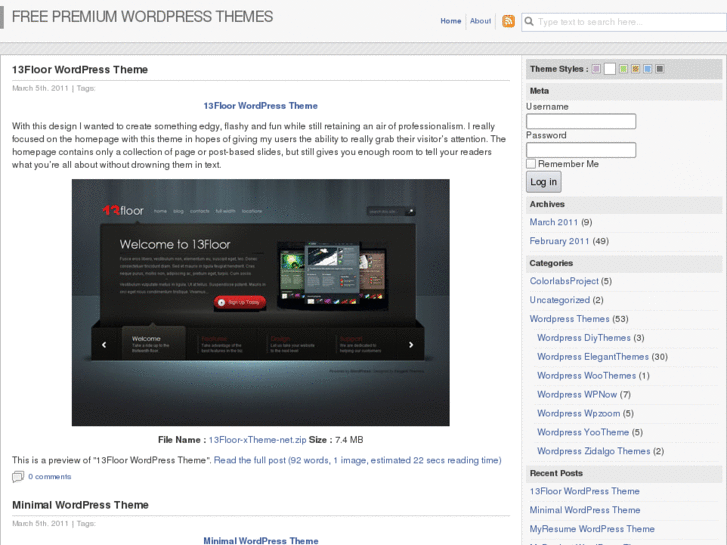This screenshot has width=727, height=545.
Task: Open ColorlabsProject category
Action: 564,281
